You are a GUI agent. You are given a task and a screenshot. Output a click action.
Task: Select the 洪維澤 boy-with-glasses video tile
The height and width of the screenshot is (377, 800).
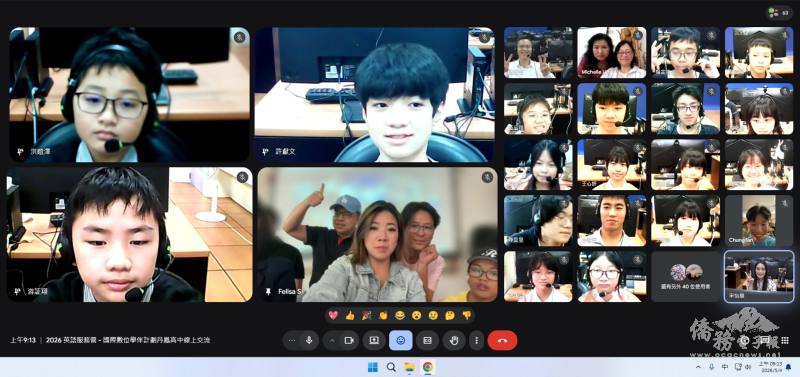coord(129,94)
